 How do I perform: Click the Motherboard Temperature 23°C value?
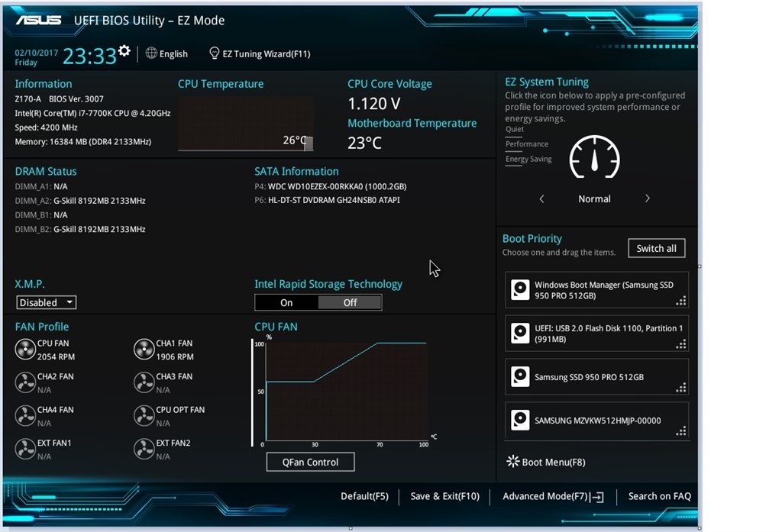[364, 143]
